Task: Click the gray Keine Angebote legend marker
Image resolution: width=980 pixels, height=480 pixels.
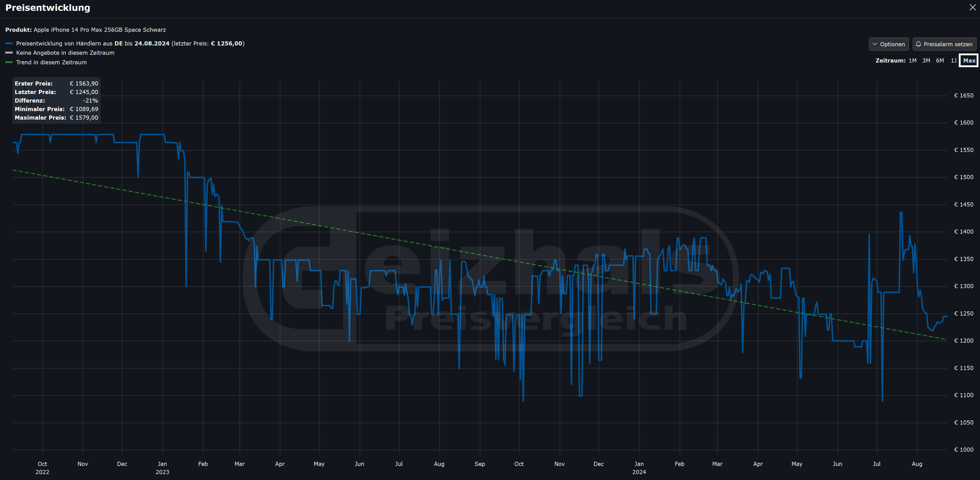Action: click(x=9, y=53)
